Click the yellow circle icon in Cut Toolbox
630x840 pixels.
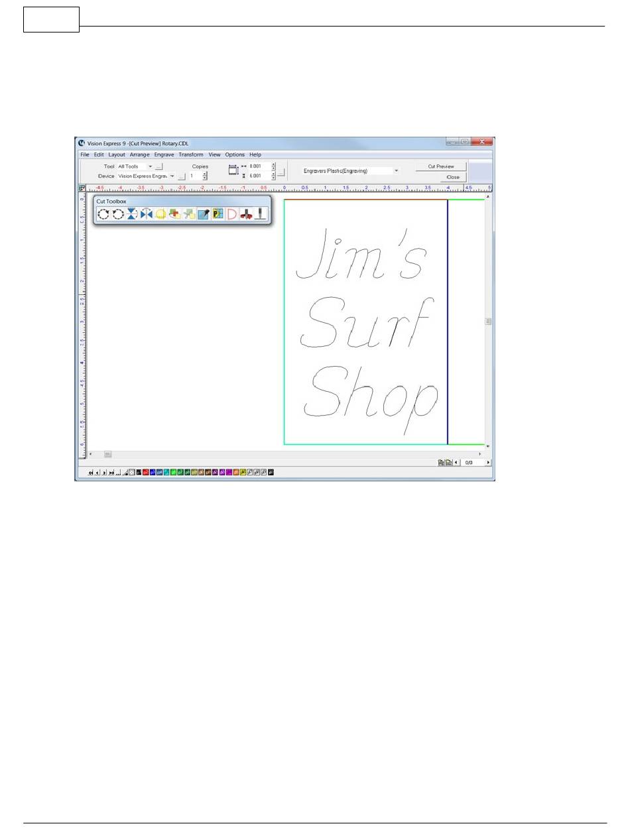click(x=160, y=214)
